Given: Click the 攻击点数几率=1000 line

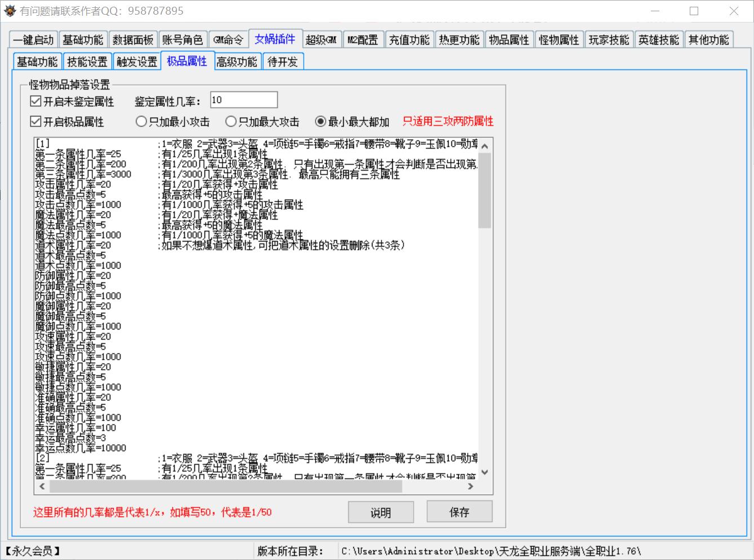Looking at the screenshot, I should click(x=78, y=205).
